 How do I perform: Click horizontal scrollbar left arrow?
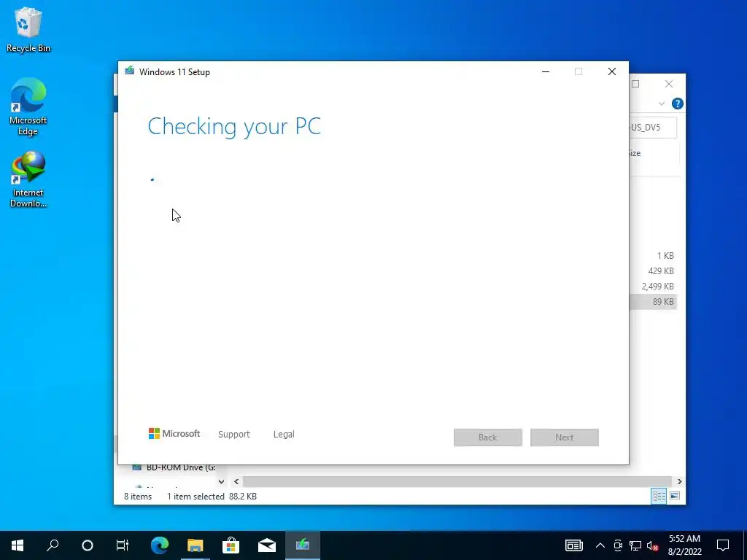coord(236,481)
